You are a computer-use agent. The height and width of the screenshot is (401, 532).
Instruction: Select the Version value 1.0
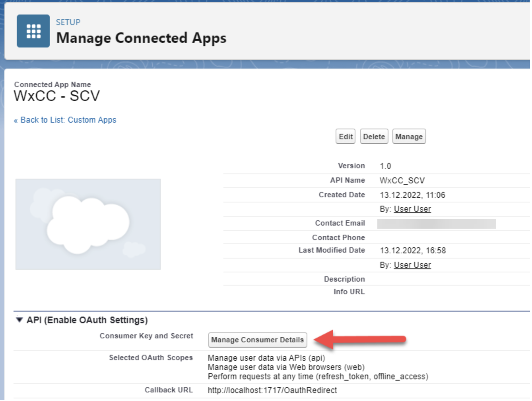point(385,166)
